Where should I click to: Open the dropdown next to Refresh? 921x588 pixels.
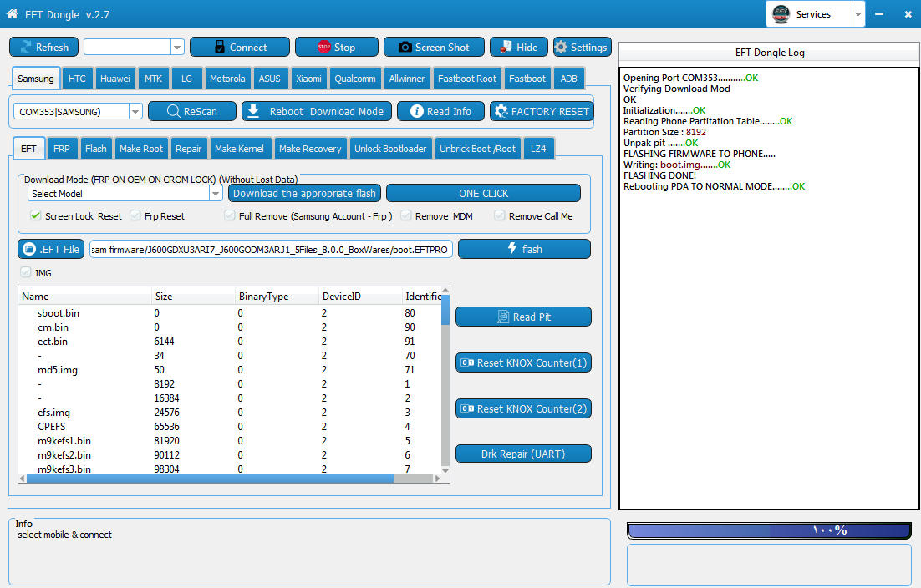click(177, 47)
